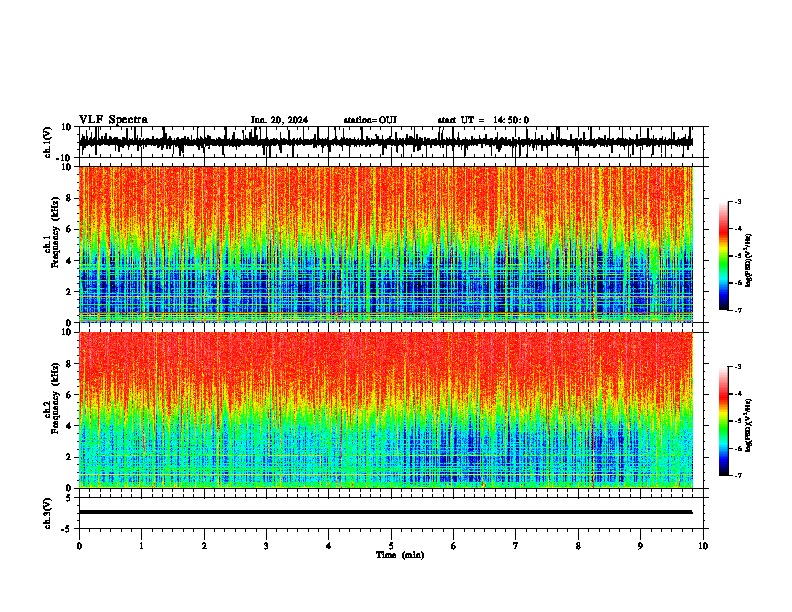Viewport: 792px width, 612px height.
Task: Click the '6' kHz tick on ch.2 spectrogram
Action: (x=69, y=394)
